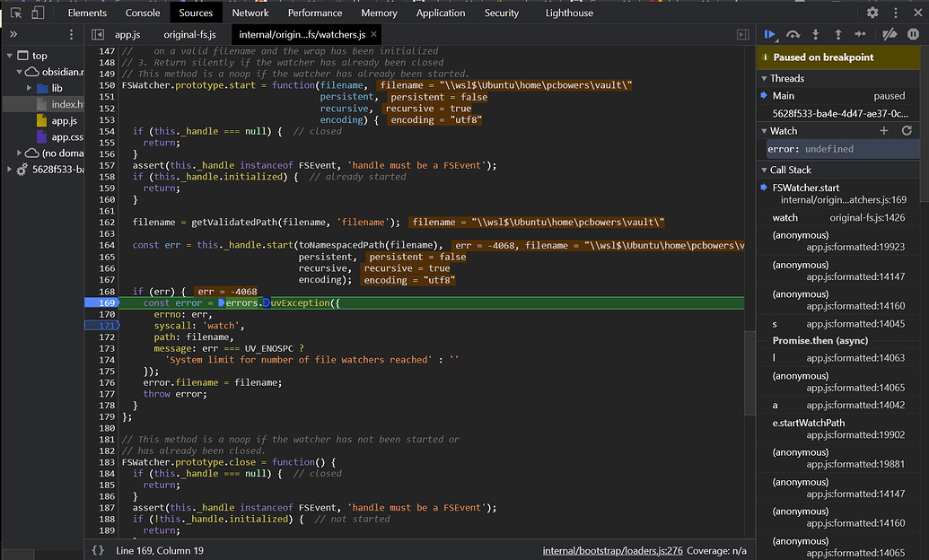Add a new watch expression

[x=882, y=130]
